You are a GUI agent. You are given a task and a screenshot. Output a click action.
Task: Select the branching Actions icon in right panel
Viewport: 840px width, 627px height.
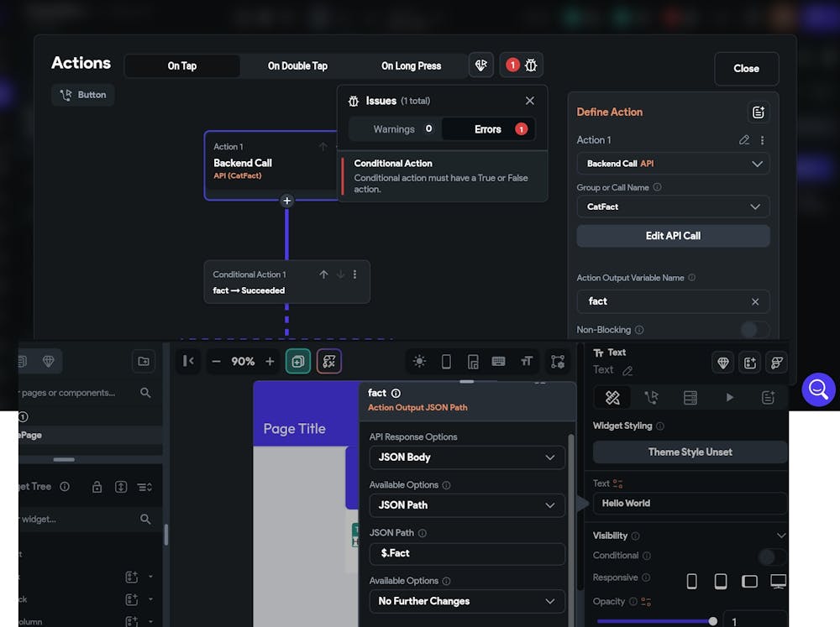[x=651, y=397]
